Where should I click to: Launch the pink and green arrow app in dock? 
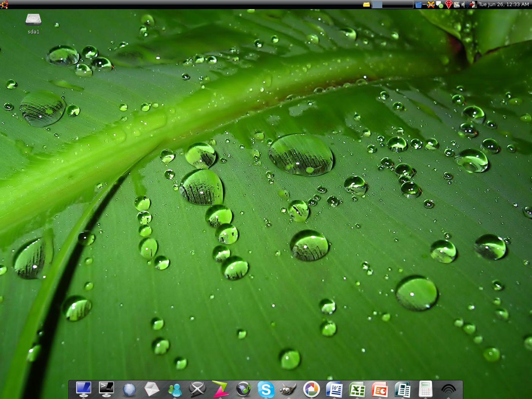(220, 389)
